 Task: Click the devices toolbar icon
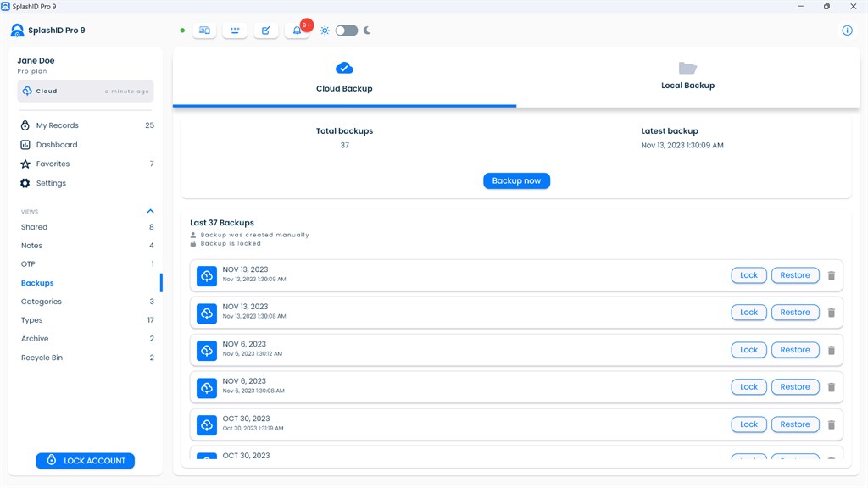click(x=204, y=30)
